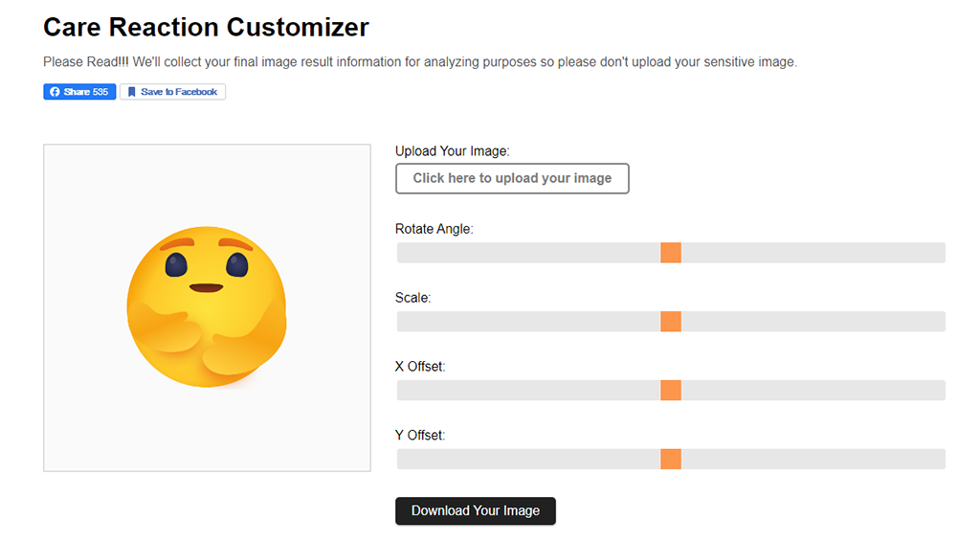Click the X Offset slider handle
The height and width of the screenshot is (543, 980).
pos(671,391)
